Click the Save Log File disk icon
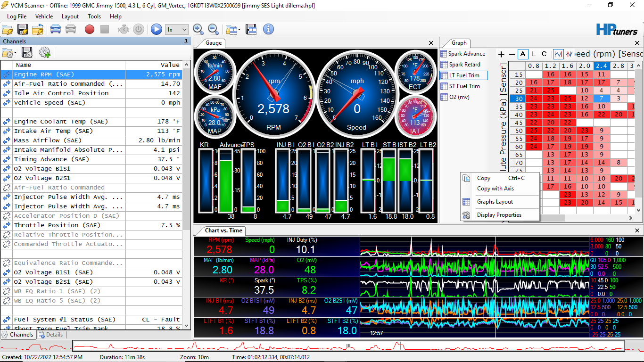The image size is (644, 362). pyautogui.click(x=23, y=29)
